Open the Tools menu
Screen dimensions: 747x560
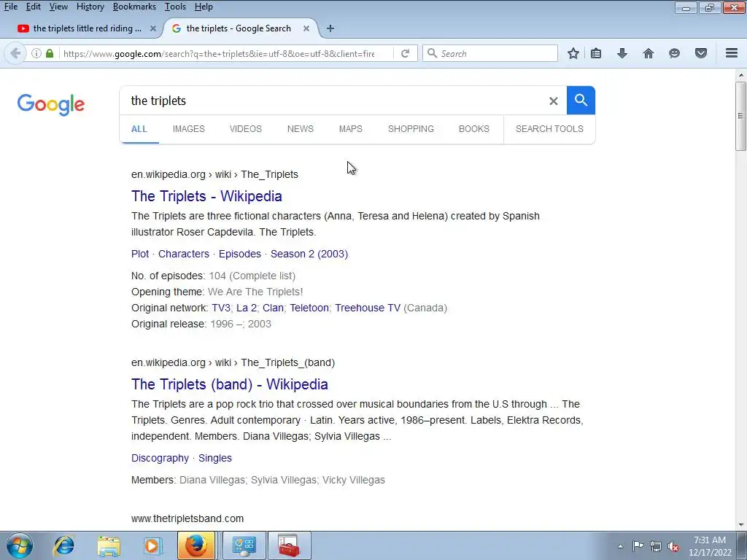coord(175,7)
